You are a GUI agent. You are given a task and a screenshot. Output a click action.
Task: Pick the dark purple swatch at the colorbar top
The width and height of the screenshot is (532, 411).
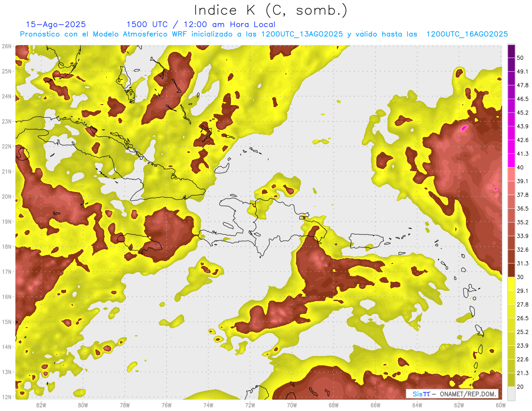tap(511, 51)
